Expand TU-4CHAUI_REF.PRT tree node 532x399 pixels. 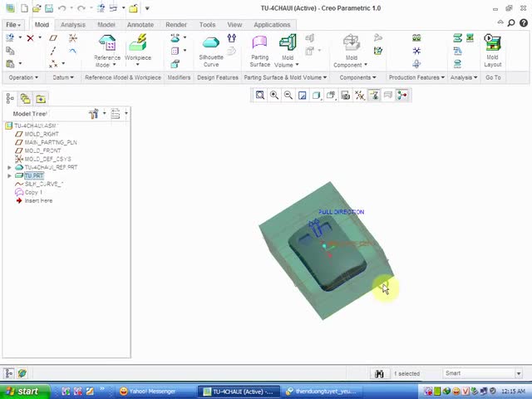pos(9,167)
